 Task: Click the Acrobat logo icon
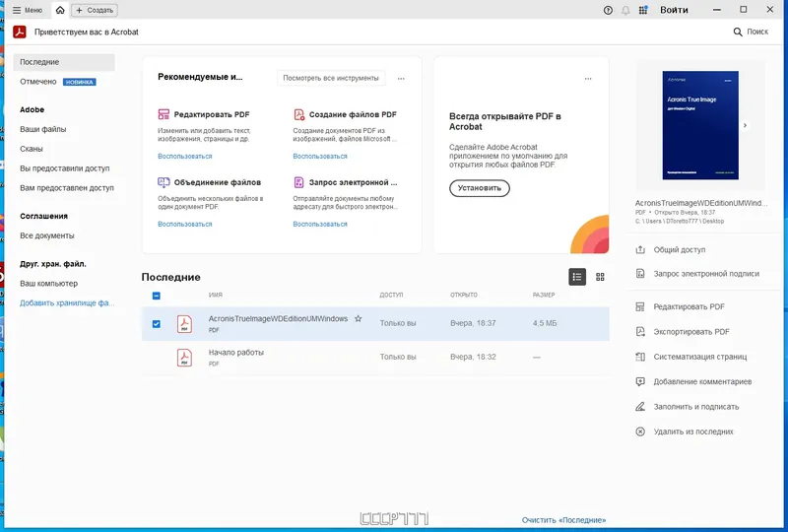click(x=19, y=33)
